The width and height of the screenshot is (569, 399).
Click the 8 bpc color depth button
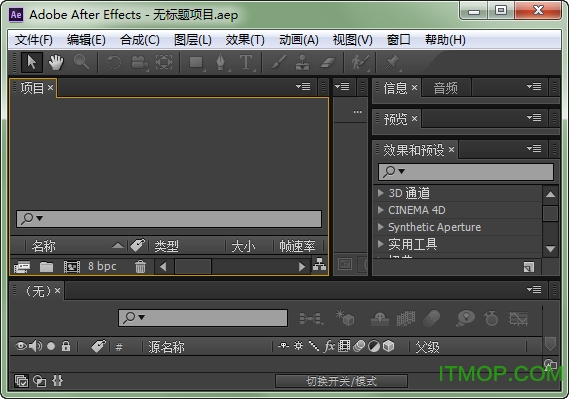click(102, 266)
